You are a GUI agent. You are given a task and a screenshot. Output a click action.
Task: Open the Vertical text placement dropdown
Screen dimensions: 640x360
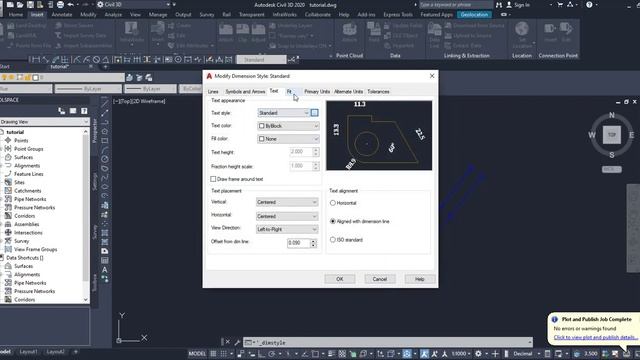point(287,202)
